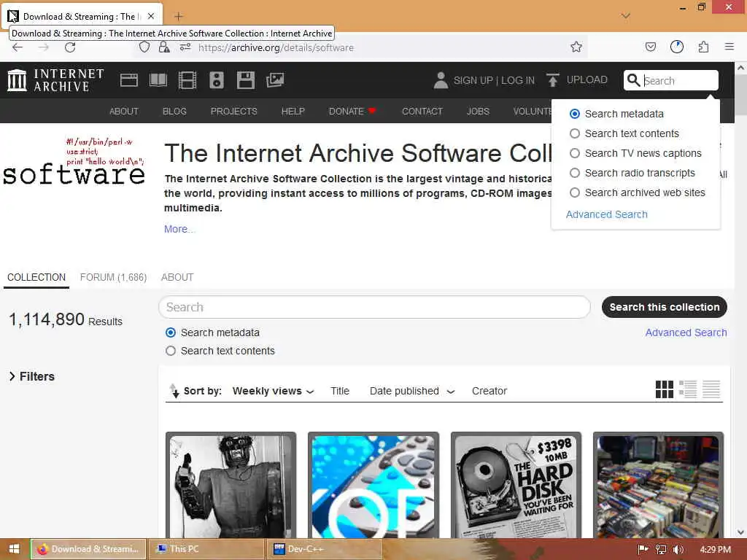The width and height of the screenshot is (747, 560).
Task: Toggle sort direction arrow icon
Action: tap(174, 391)
